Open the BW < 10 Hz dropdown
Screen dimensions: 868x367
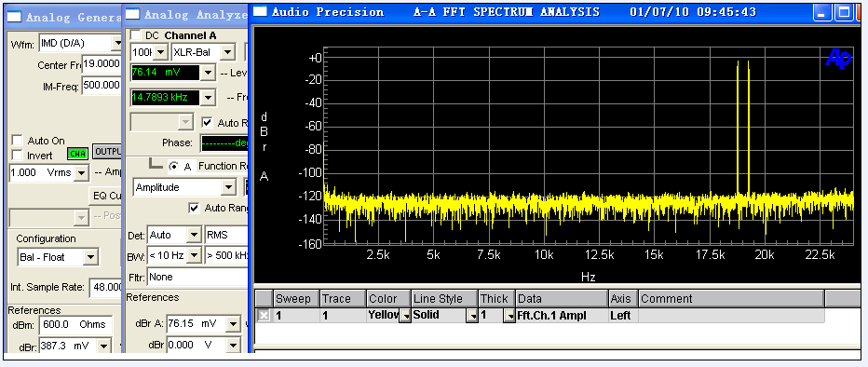(193, 256)
